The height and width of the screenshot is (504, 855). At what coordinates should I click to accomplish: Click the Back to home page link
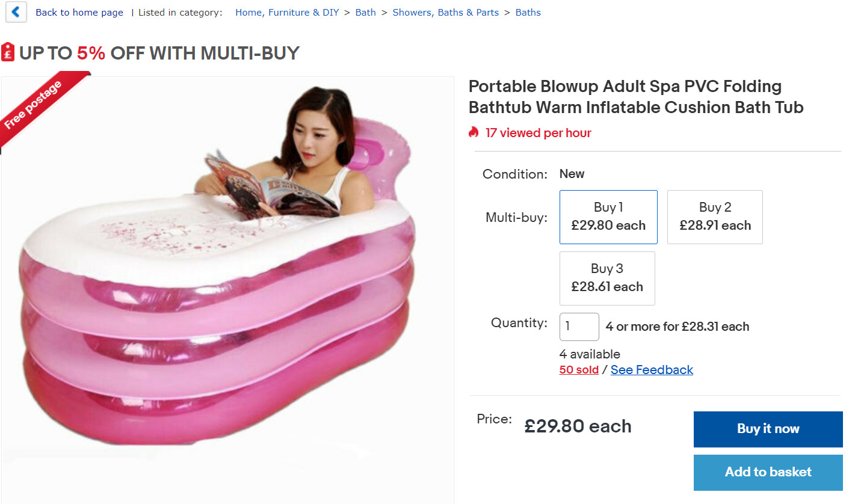(x=79, y=13)
